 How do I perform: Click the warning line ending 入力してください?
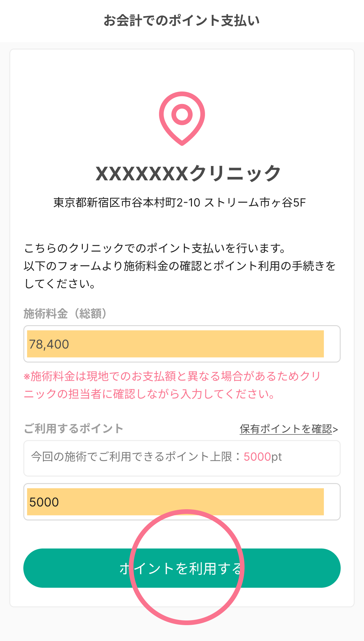(149, 394)
